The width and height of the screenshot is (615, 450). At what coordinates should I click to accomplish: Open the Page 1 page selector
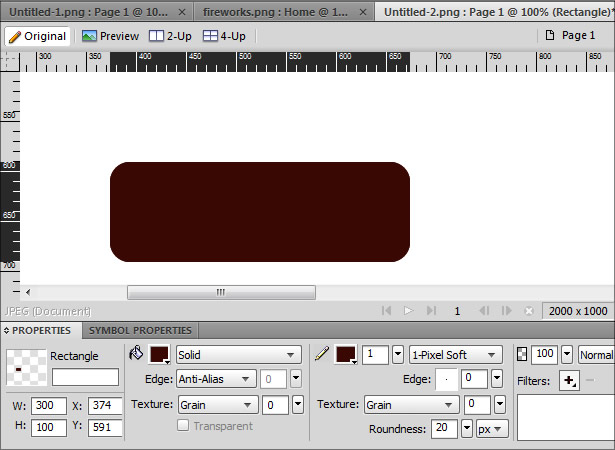pos(571,35)
